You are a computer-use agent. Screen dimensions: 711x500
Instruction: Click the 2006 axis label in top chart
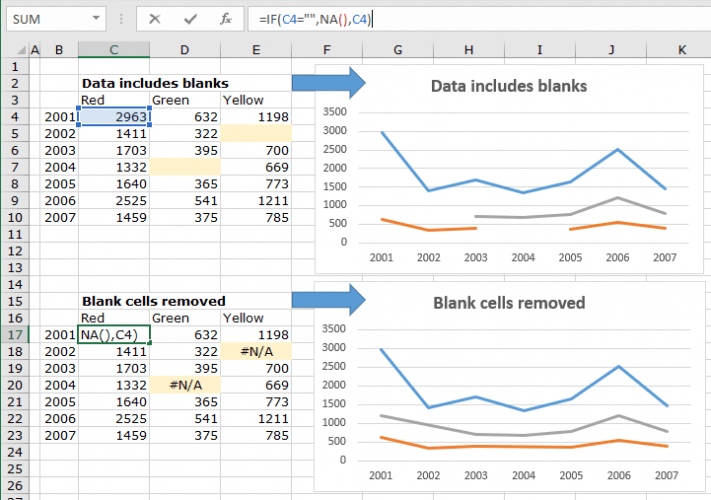[617, 257]
